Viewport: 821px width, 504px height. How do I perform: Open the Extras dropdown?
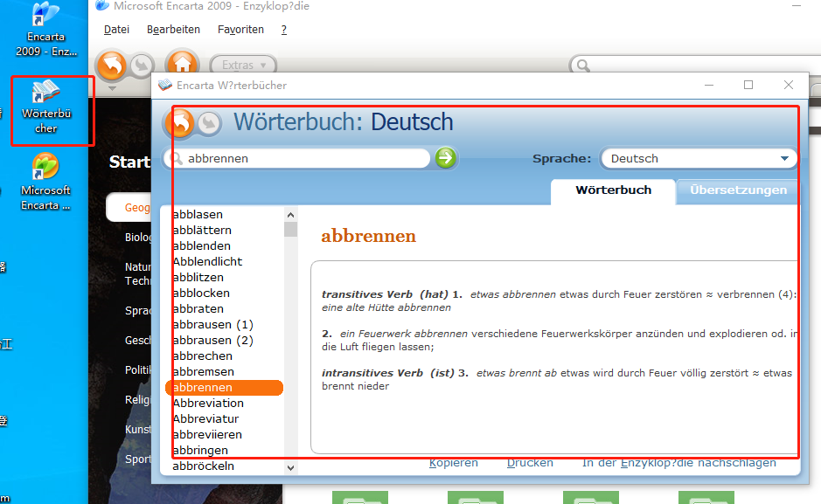[243, 65]
